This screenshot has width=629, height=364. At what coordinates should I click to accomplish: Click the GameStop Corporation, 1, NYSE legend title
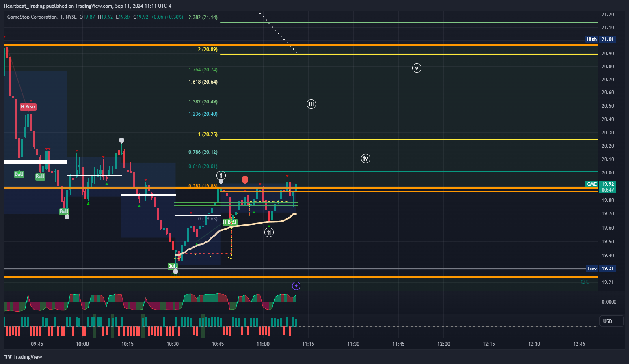pyautogui.click(x=42, y=17)
